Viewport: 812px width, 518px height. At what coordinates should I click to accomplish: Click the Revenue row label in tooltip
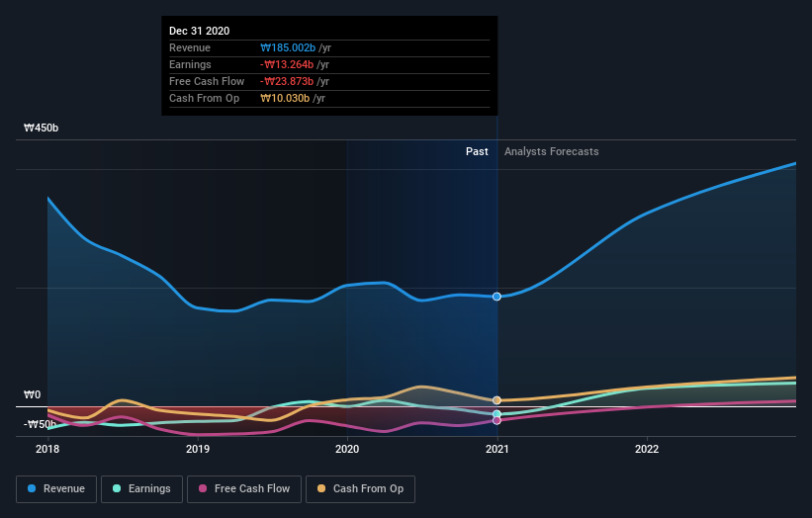coord(190,47)
